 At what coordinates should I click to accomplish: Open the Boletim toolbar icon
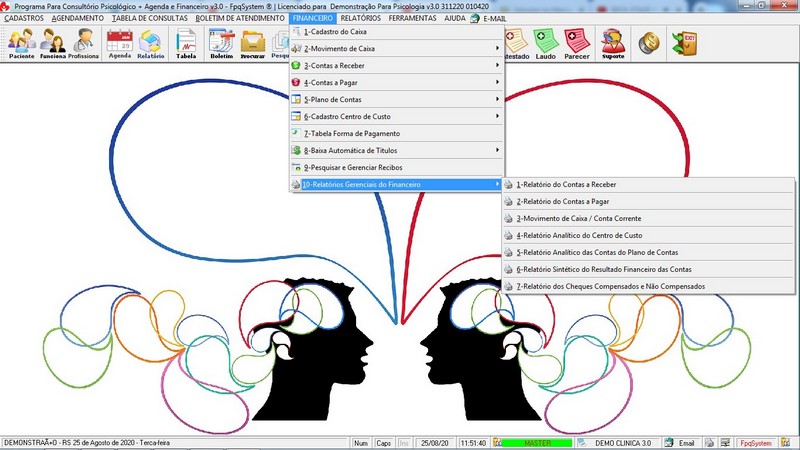click(x=221, y=44)
